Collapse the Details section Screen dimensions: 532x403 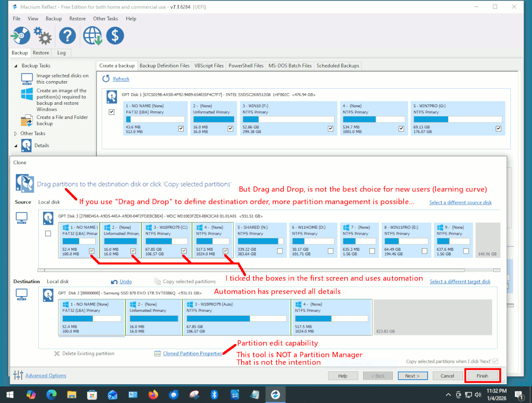(x=16, y=145)
